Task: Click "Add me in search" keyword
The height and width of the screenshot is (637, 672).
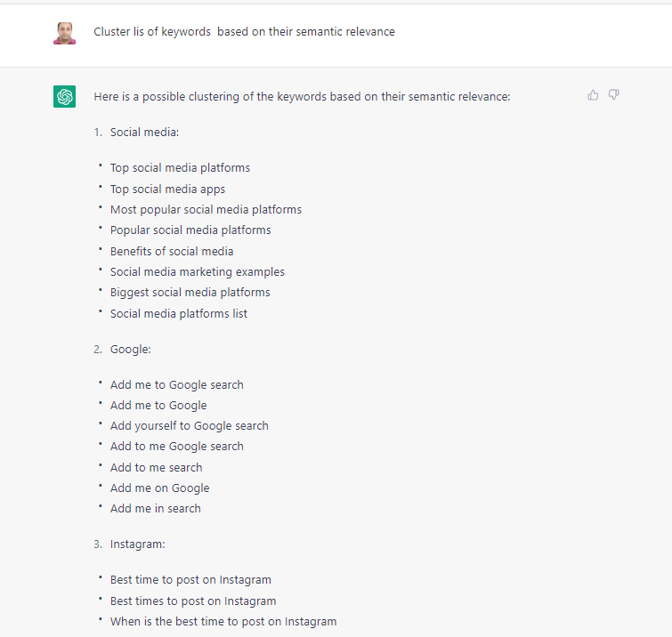Action: 155,509
